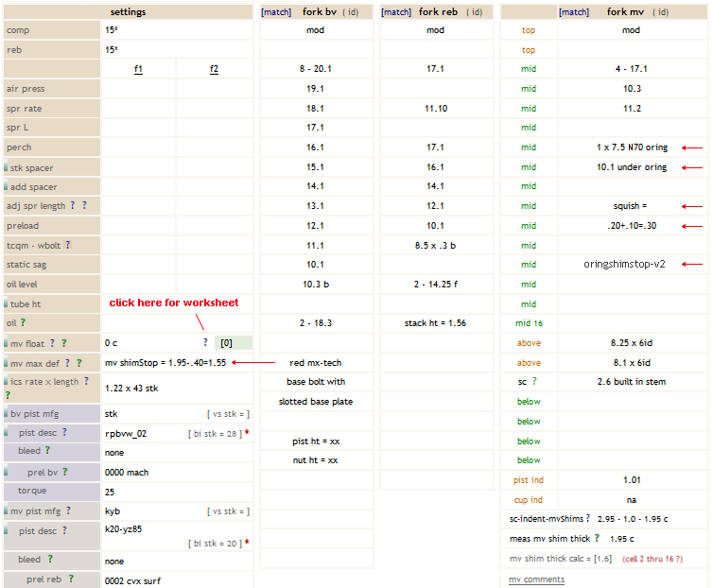
Task: Click the green help icon beside prel bv
Action: tap(65, 472)
